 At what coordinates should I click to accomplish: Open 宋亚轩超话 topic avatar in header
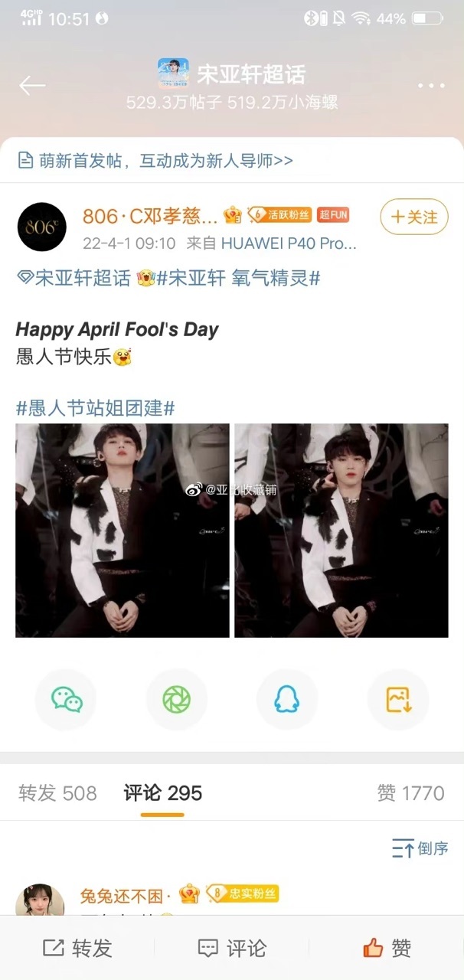(x=173, y=74)
